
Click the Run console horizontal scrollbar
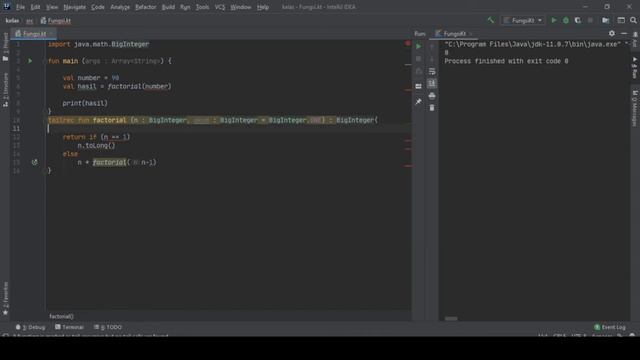pyautogui.click(x=451, y=318)
